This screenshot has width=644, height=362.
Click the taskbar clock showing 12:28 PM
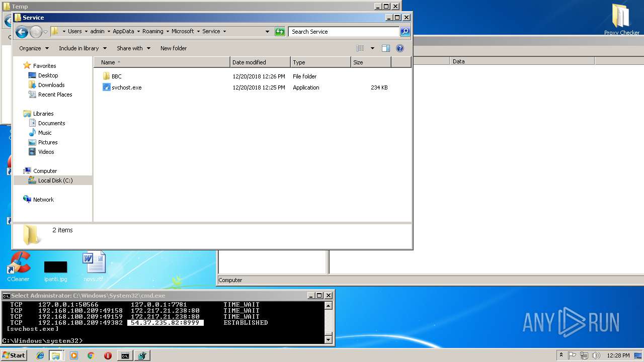[617, 355]
